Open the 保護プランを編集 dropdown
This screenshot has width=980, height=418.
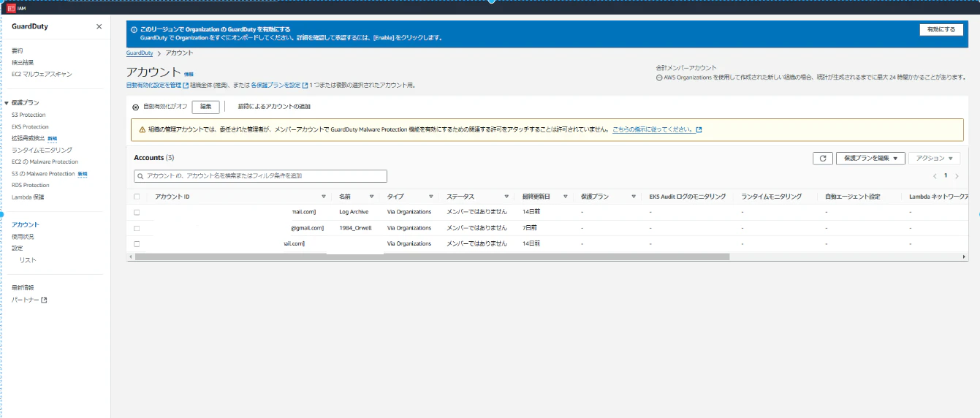point(870,158)
